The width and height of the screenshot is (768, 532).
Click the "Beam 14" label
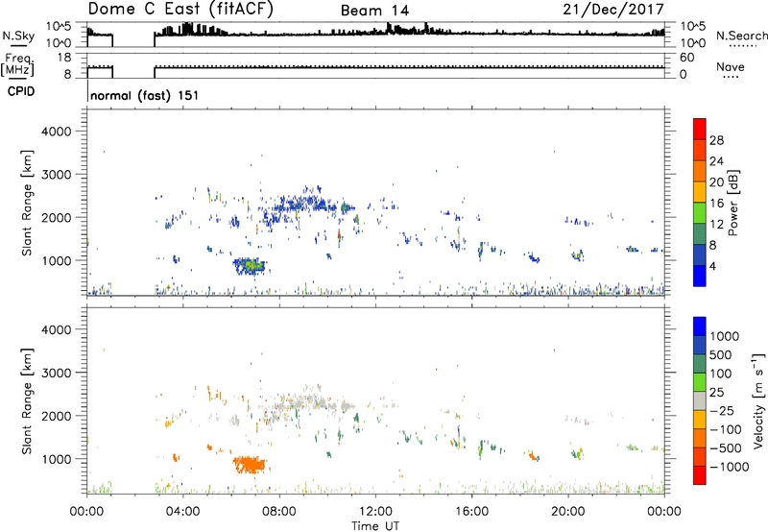(x=374, y=11)
